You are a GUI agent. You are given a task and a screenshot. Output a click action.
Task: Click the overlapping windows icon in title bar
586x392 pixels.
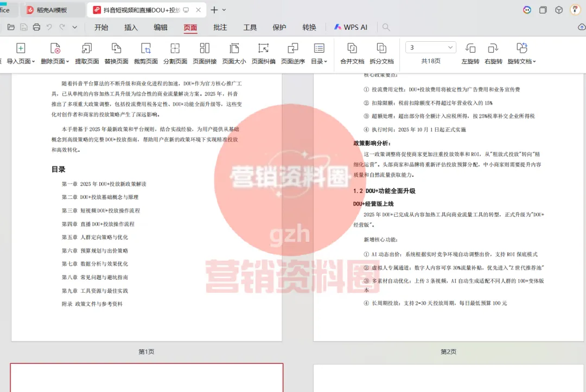[543, 10]
